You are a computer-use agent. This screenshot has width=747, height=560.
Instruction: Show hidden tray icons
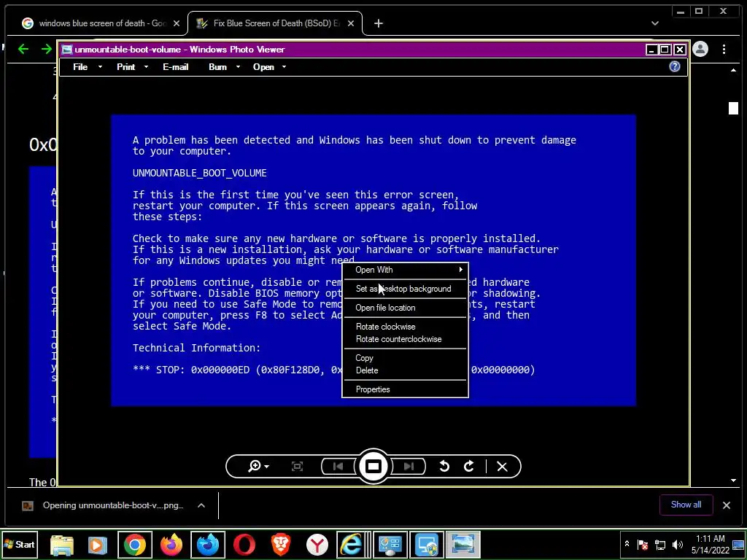[x=627, y=544]
